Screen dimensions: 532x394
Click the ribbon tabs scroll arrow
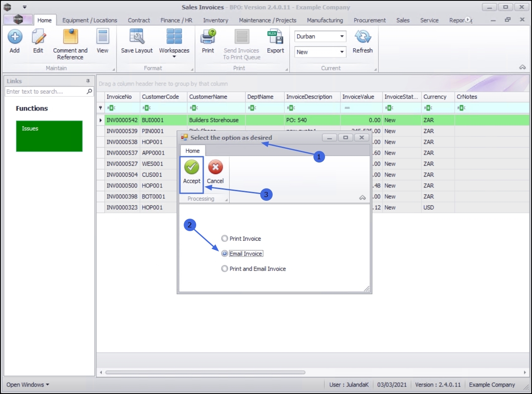tap(468, 20)
